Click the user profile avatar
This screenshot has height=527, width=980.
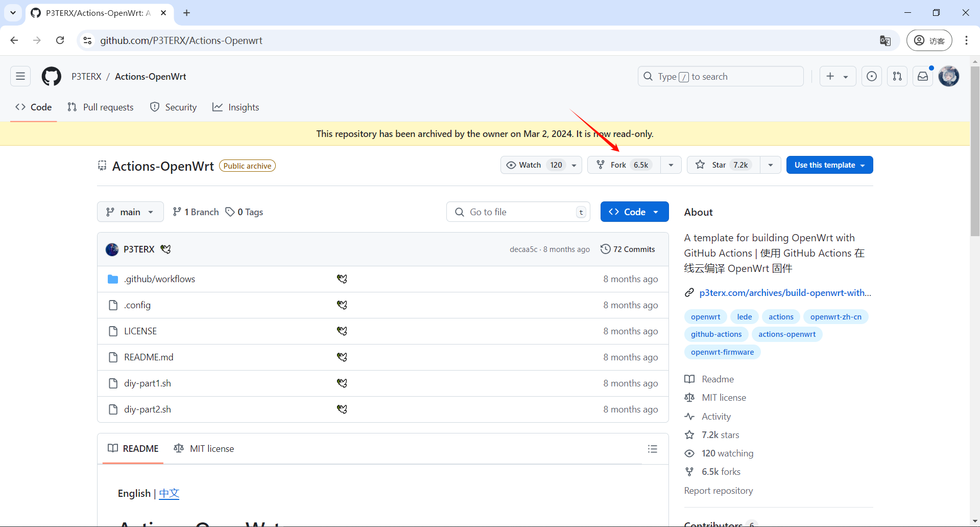[x=948, y=77]
